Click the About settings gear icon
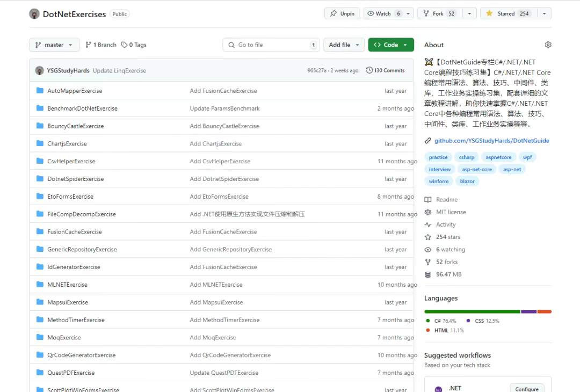Screen dimensions: 580x392 tap(548, 45)
